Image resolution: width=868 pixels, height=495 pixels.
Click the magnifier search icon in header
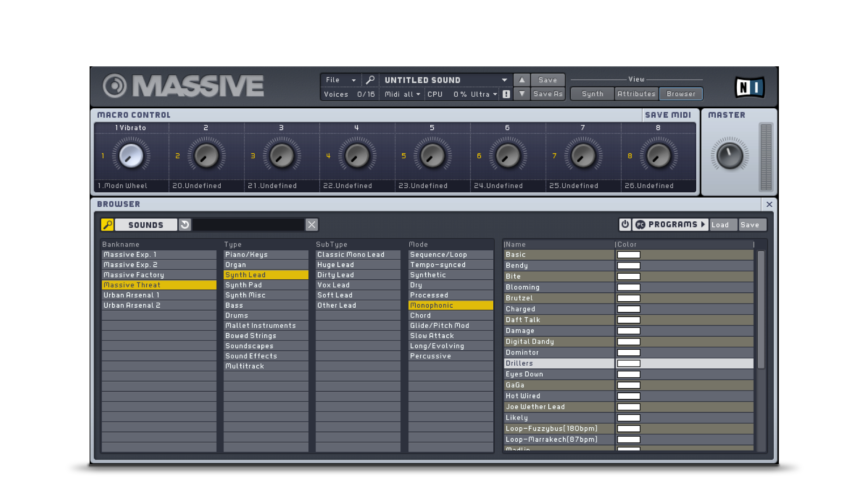(370, 80)
